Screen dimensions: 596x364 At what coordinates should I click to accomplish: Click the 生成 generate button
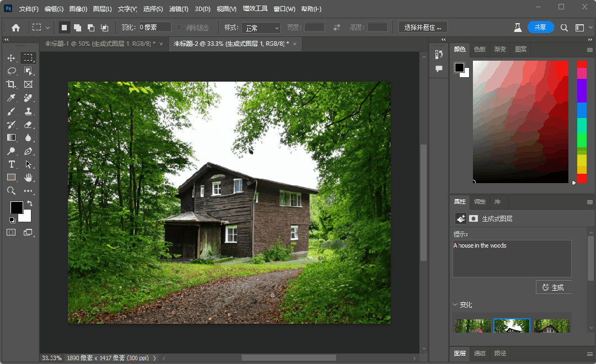click(553, 287)
